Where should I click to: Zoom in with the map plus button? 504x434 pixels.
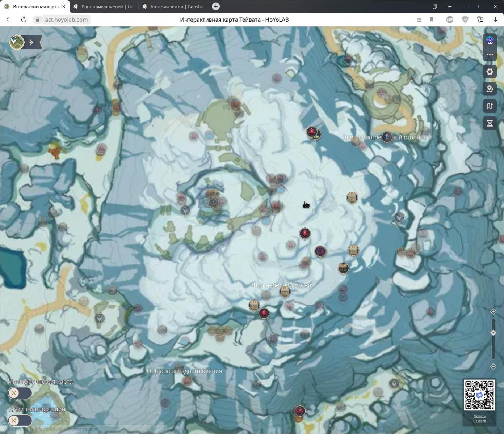point(493,311)
